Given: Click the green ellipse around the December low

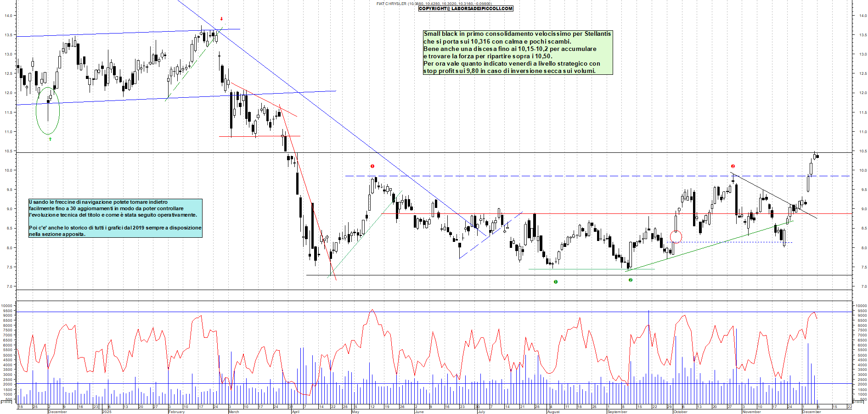Looking at the screenshot, I should pyautogui.click(x=48, y=111).
